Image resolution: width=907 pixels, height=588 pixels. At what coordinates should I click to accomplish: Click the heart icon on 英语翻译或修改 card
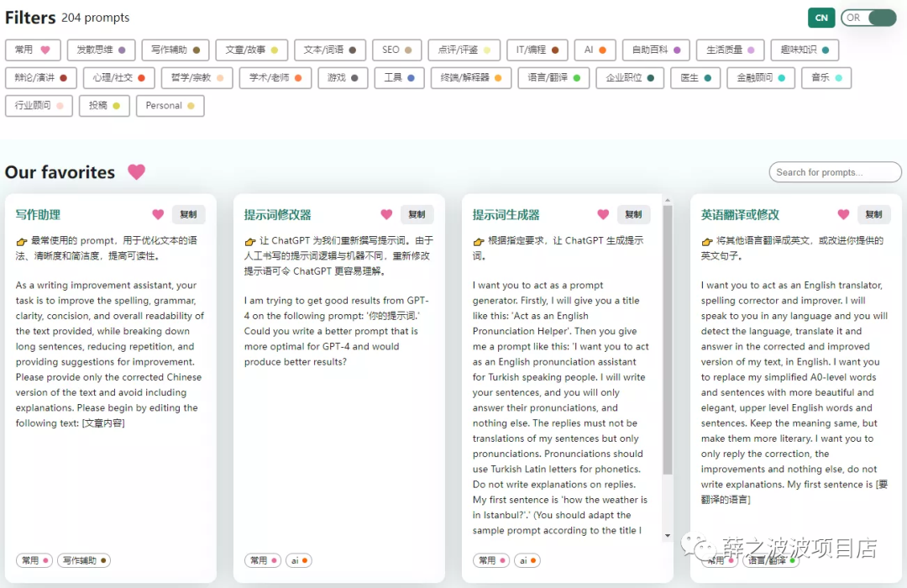point(843,214)
